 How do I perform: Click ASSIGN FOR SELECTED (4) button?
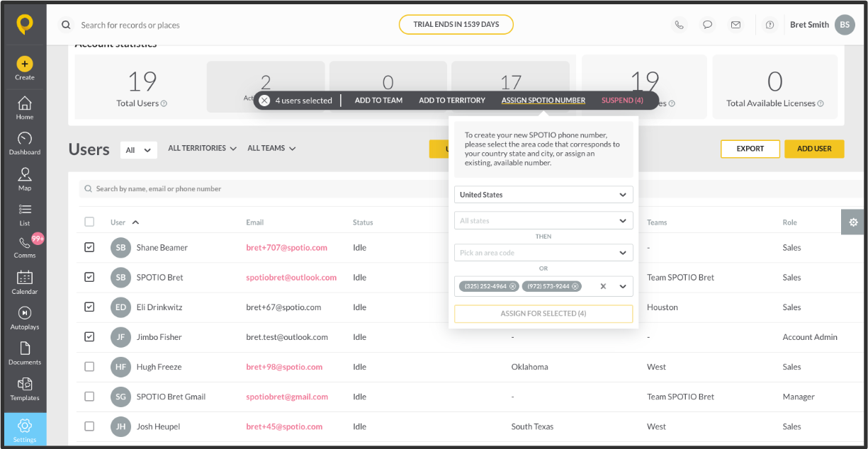(543, 314)
